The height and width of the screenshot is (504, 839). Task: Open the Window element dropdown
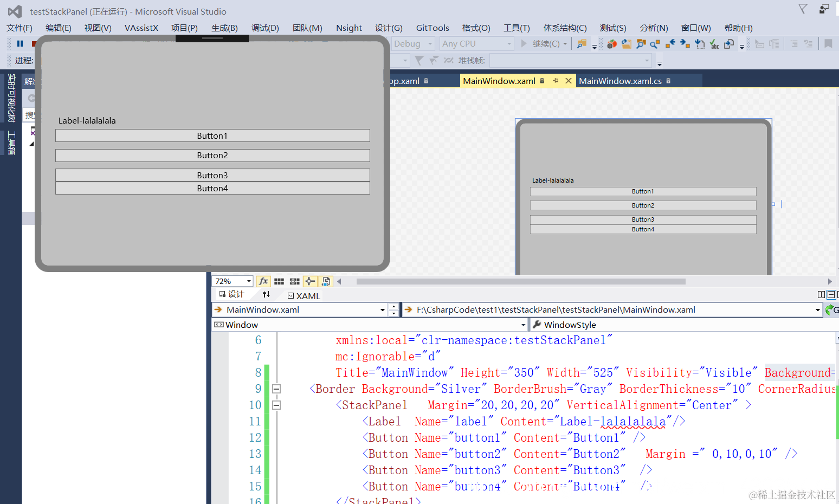click(523, 325)
